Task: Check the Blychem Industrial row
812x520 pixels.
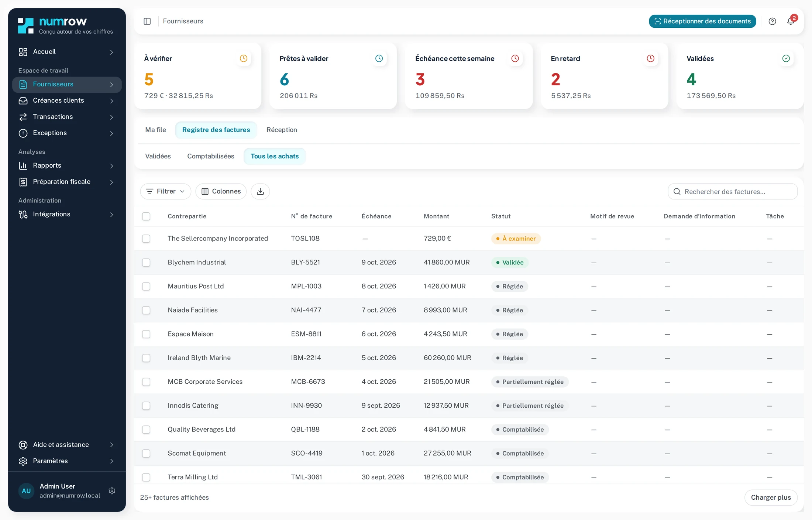Action: (146, 263)
